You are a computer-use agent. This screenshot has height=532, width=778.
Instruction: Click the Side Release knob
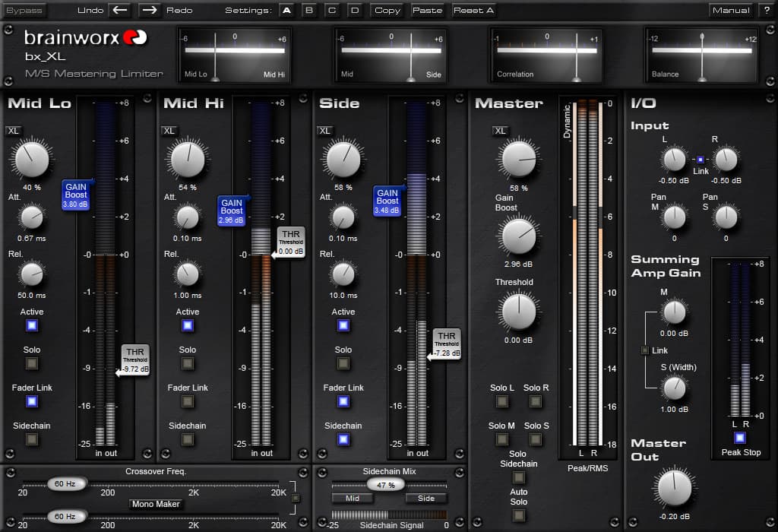click(x=343, y=274)
